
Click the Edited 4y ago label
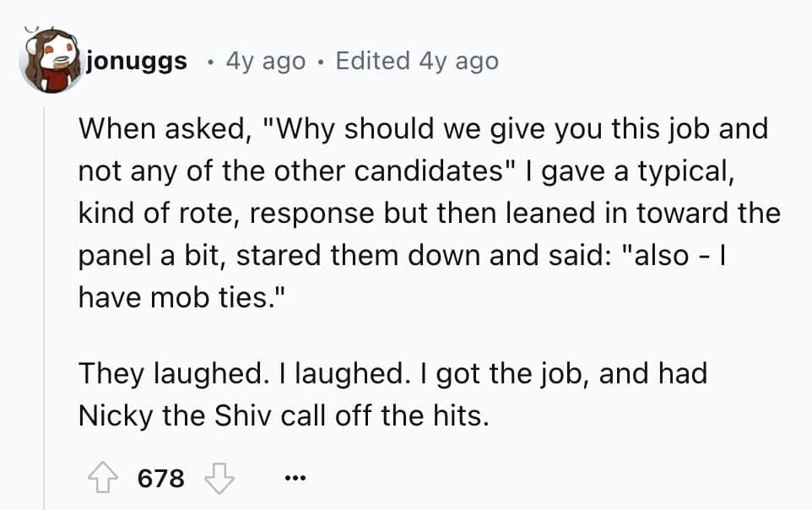click(x=416, y=60)
